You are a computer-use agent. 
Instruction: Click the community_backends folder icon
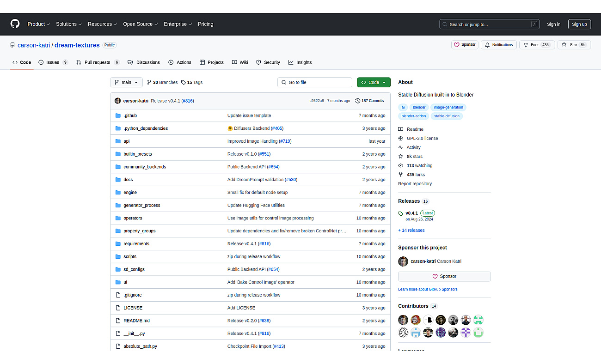tap(118, 167)
